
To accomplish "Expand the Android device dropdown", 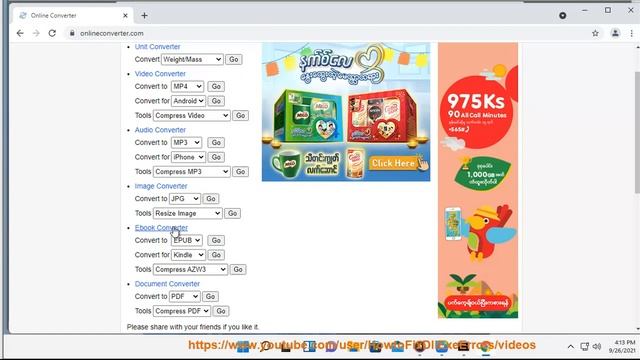I will coord(188,101).
